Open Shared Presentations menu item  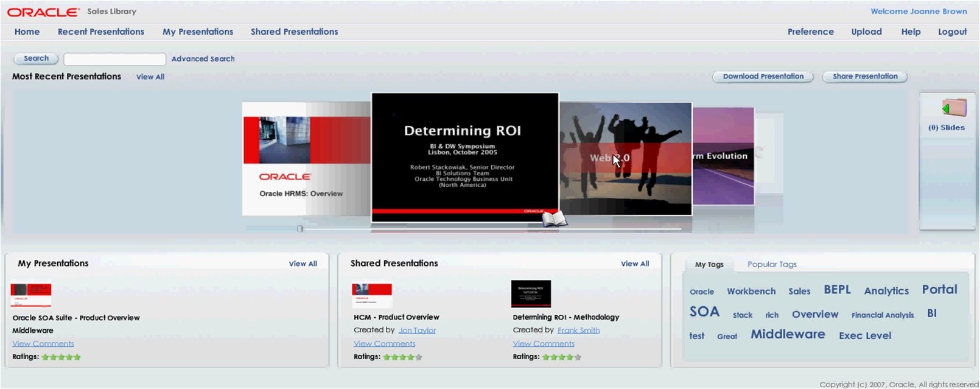[295, 32]
